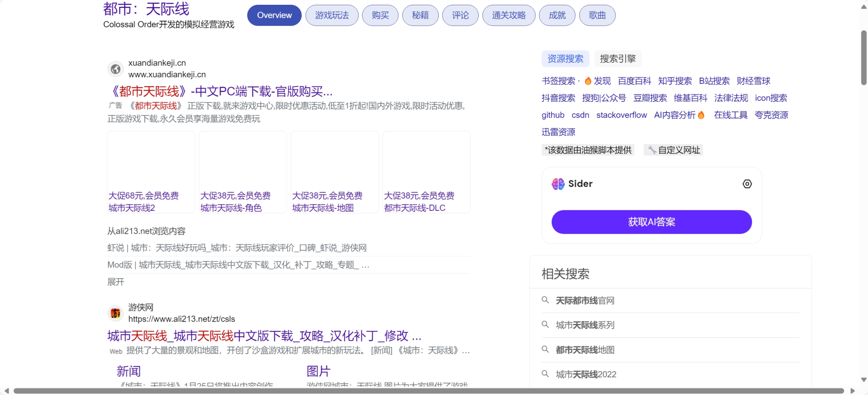Click the globe favicon beside xuandiankeji.cn
Screen dimensions: 868x395
[115, 69]
